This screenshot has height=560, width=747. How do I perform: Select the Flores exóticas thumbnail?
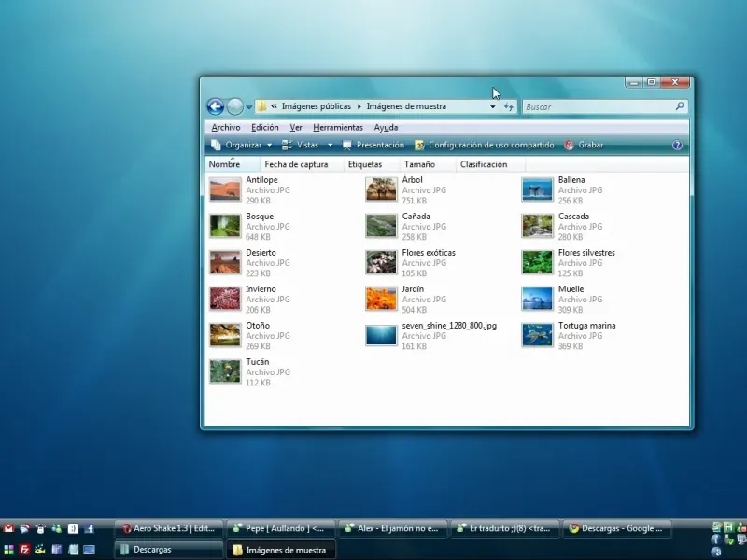381,262
